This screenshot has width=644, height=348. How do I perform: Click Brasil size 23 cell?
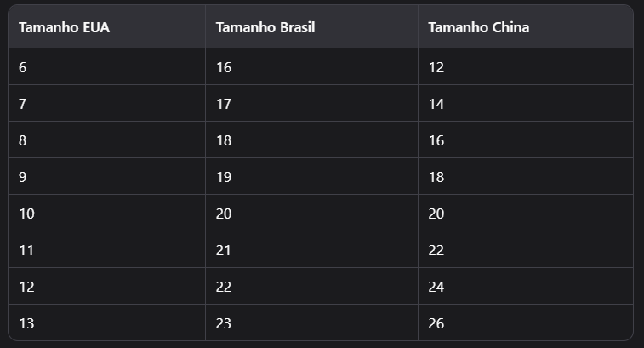(x=224, y=323)
